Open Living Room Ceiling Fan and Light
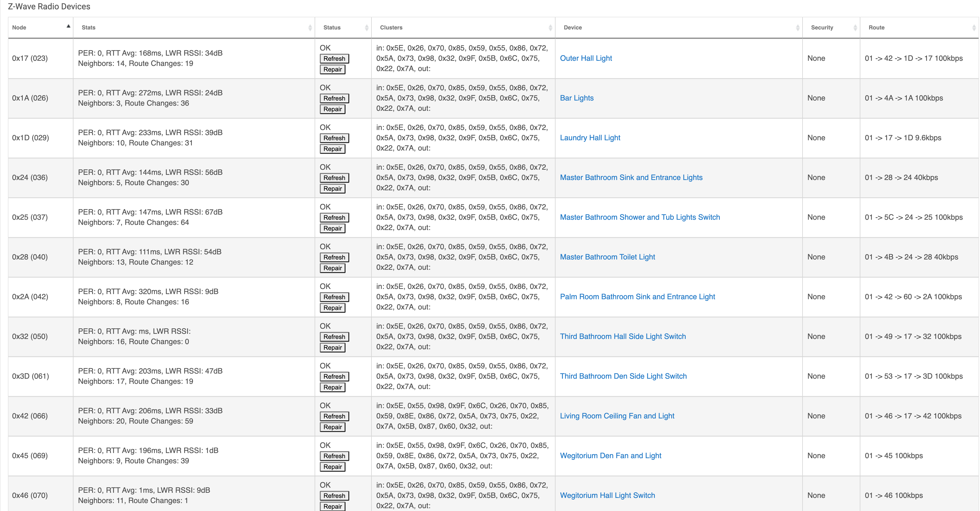This screenshot has width=980, height=511. point(617,416)
